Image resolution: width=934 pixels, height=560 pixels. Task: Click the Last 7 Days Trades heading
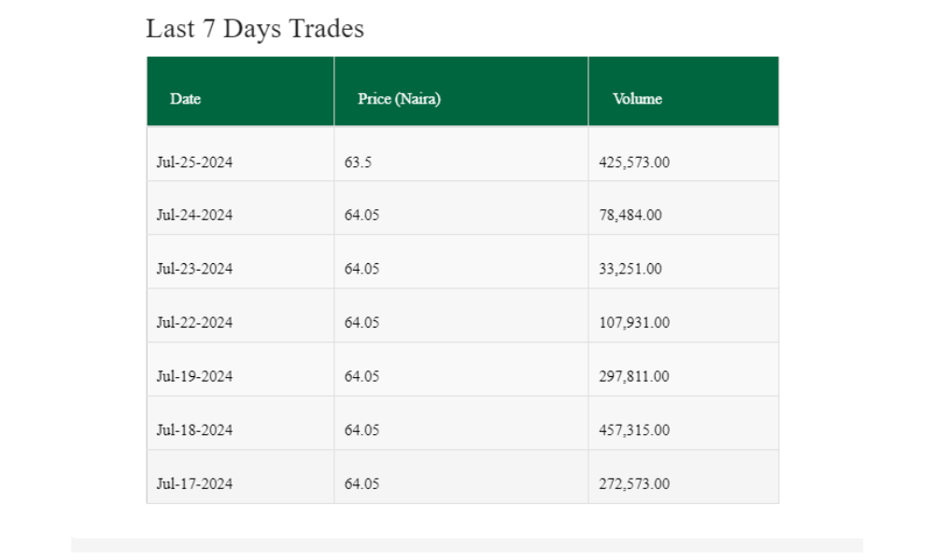[255, 29]
